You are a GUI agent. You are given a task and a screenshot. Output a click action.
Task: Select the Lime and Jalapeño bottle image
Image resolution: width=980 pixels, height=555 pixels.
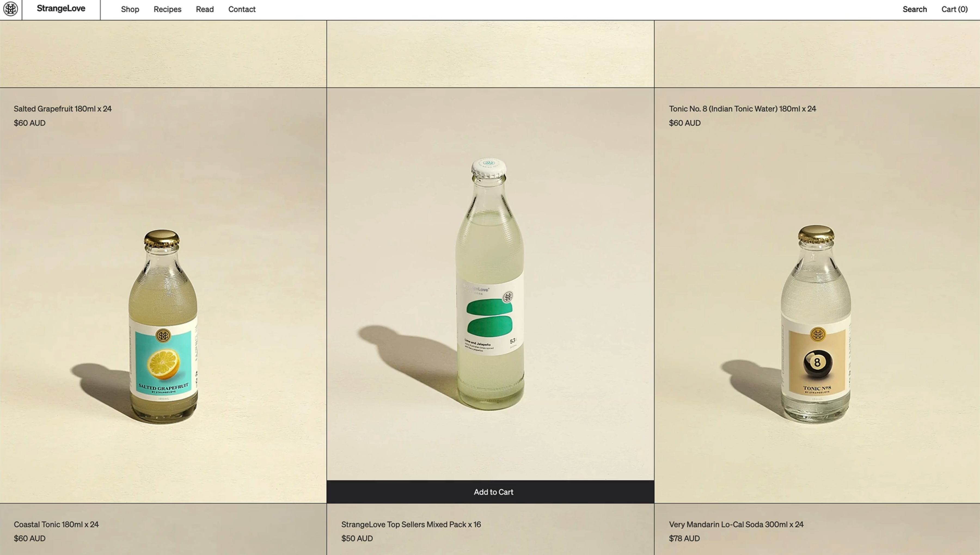pos(490,284)
